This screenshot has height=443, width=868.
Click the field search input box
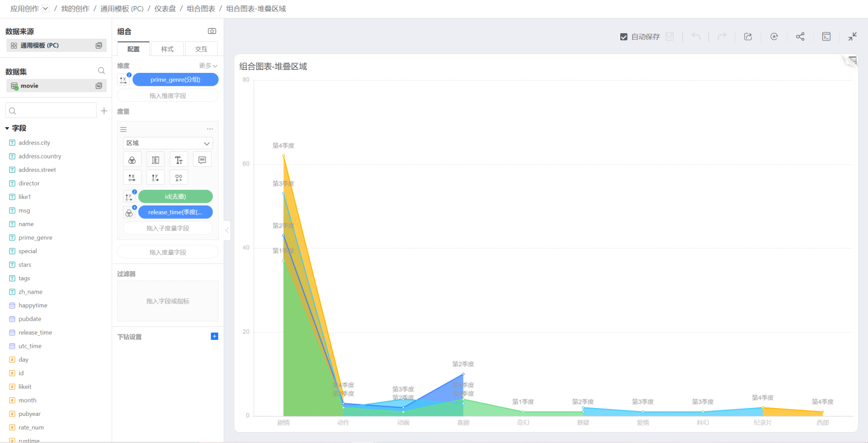tap(51, 111)
